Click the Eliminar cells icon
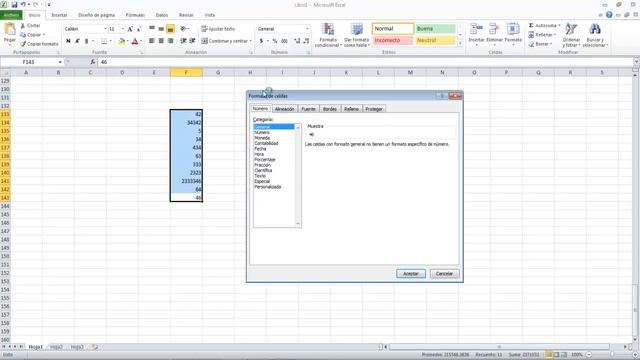The image size is (640, 360). click(494, 29)
